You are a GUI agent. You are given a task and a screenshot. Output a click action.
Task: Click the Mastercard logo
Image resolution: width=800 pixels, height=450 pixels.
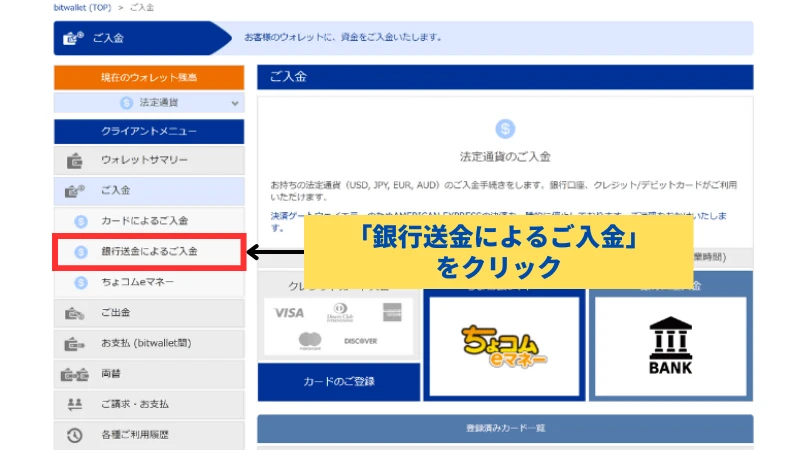tap(310, 341)
